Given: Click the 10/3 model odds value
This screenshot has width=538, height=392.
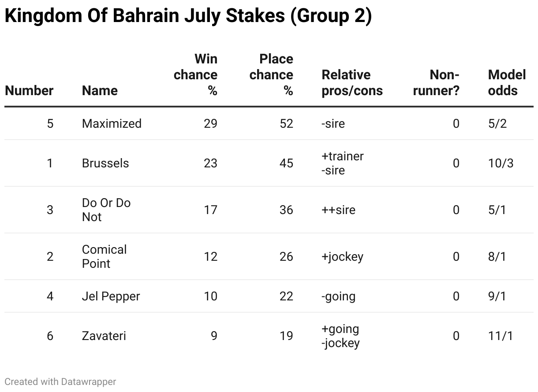Looking at the screenshot, I should coord(501,163).
